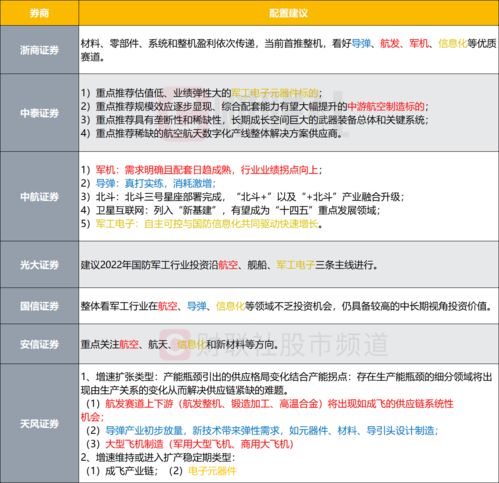Select the 光大证券 row label

tap(39, 265)
